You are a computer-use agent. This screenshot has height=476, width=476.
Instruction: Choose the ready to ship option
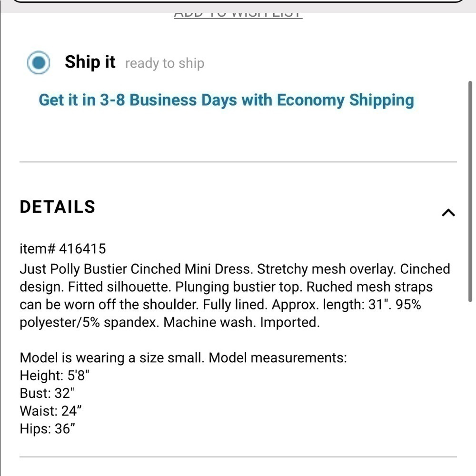pyautogui.click(x=164, y=63)
